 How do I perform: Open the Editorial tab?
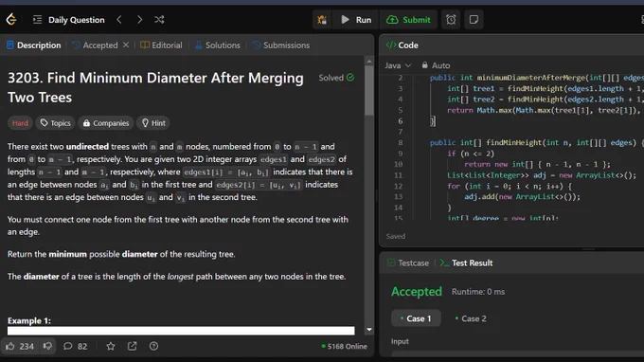[161, 45]
